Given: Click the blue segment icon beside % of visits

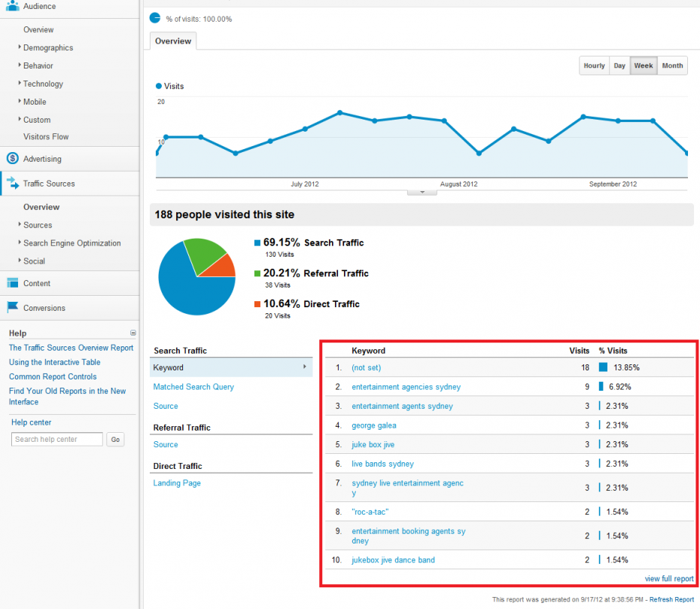Looking at the screenshot, I should point(155,17).
